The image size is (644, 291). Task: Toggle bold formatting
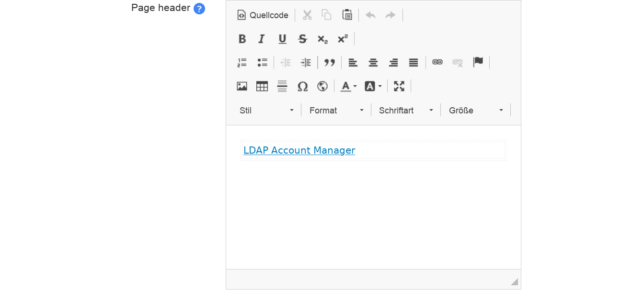(242, 39)
